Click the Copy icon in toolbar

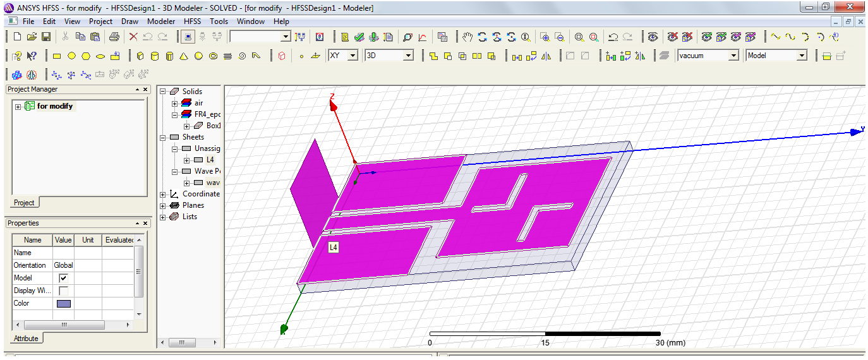(x=80, y=37)
